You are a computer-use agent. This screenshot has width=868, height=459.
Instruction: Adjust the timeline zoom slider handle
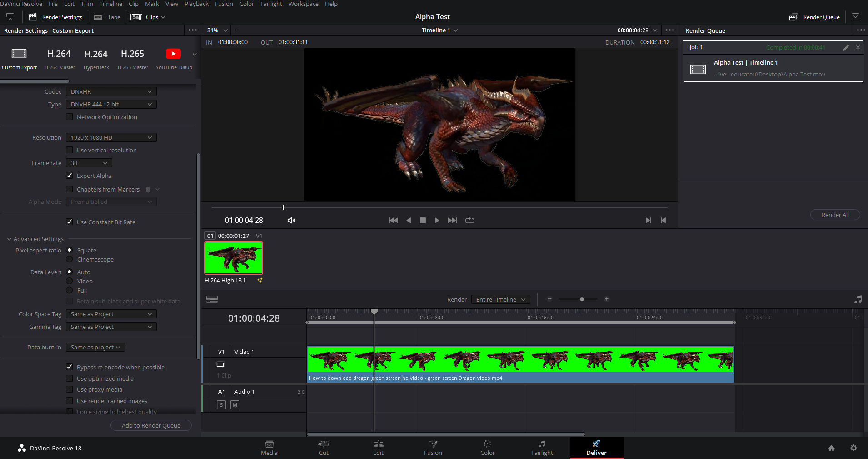[x=582, y=299]
